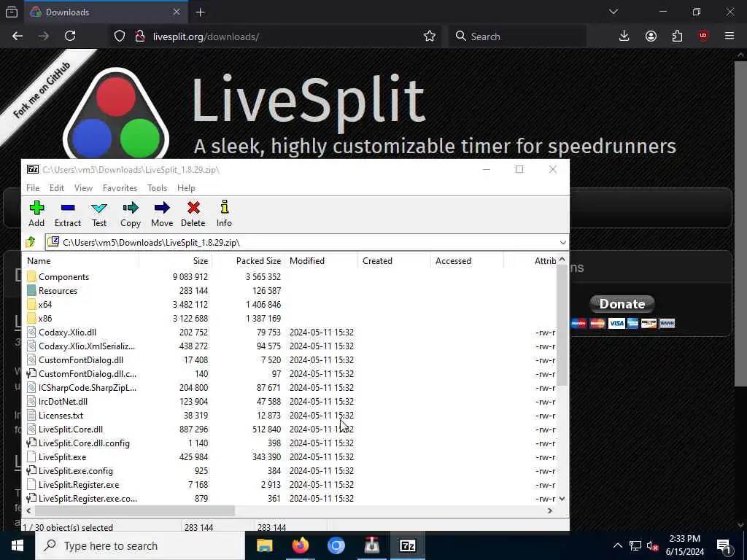The height and width of the screenshot is (560, 747).
Task: Select the Components folder icon
Action: click(31, 276)
